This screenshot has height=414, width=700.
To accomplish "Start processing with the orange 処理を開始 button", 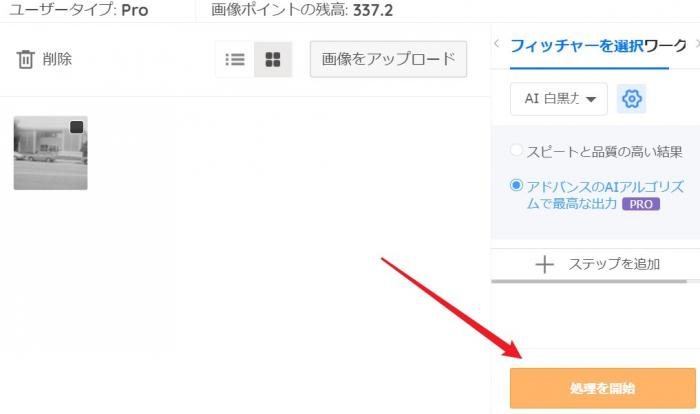I will [x=602, y=388].
